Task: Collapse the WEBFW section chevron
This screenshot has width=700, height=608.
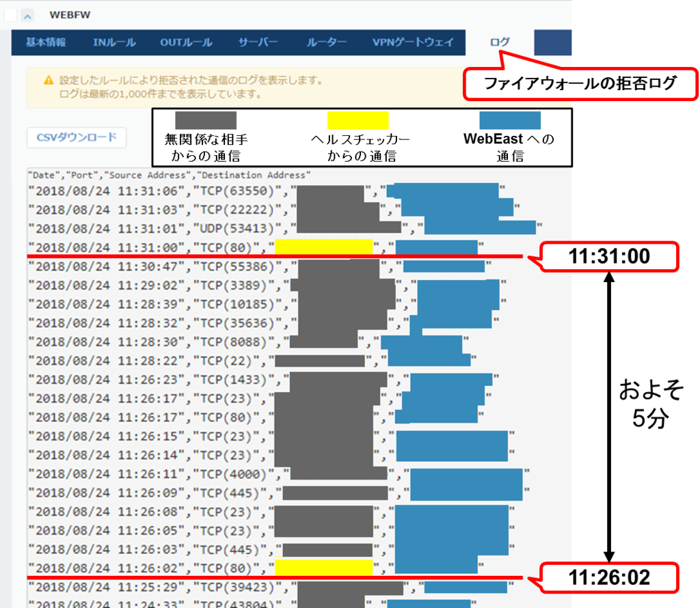Action: tap(27, 16)
